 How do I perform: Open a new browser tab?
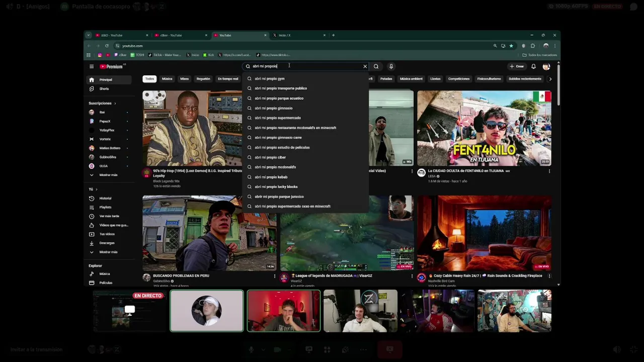pyautogui.click(x=333, y=35)
